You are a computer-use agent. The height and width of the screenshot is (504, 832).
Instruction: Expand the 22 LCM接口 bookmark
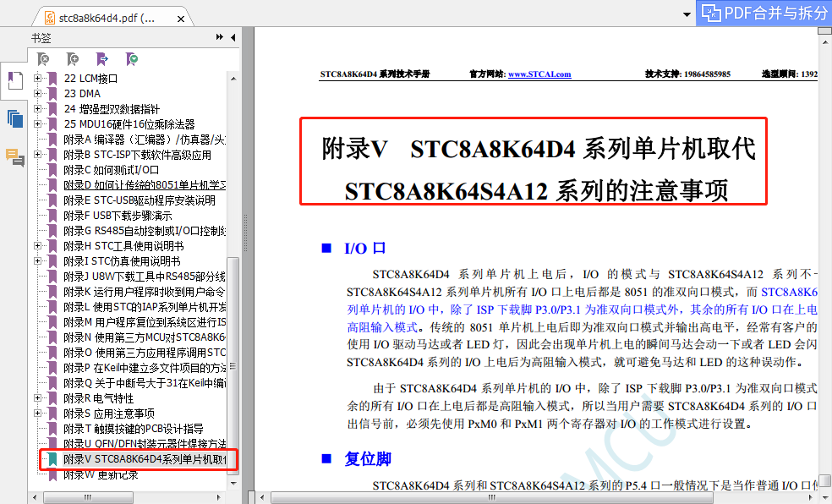click(37, 79)
